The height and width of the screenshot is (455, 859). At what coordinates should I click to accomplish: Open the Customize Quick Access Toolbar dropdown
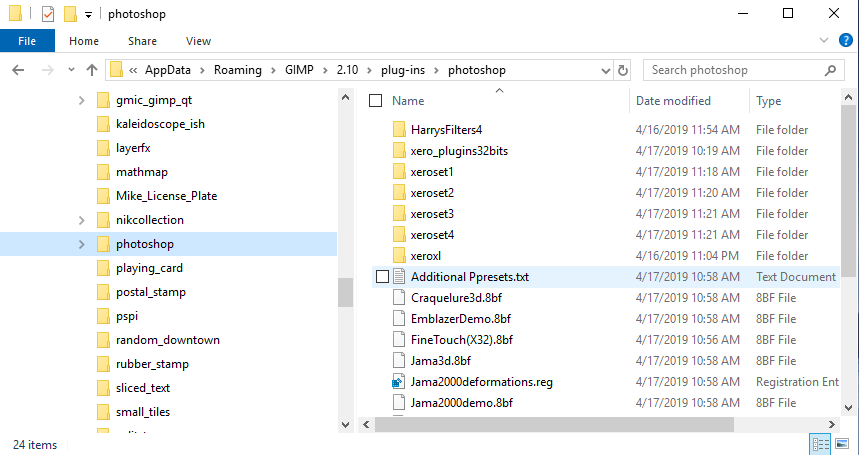88,15
